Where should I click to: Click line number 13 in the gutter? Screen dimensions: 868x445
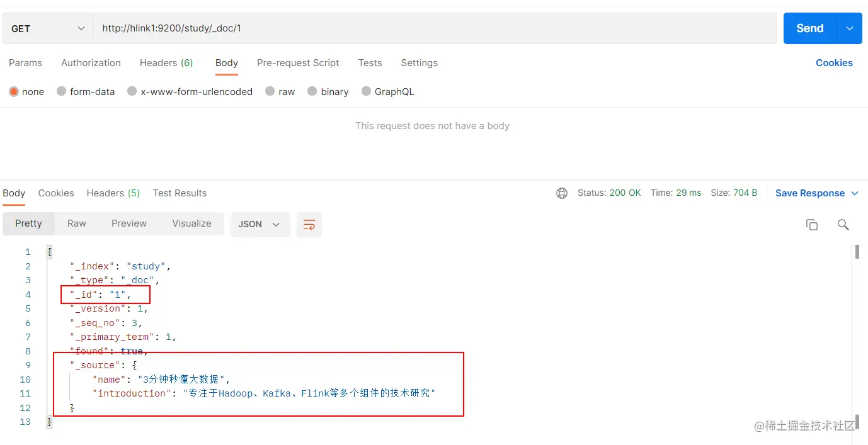(25, 422)
